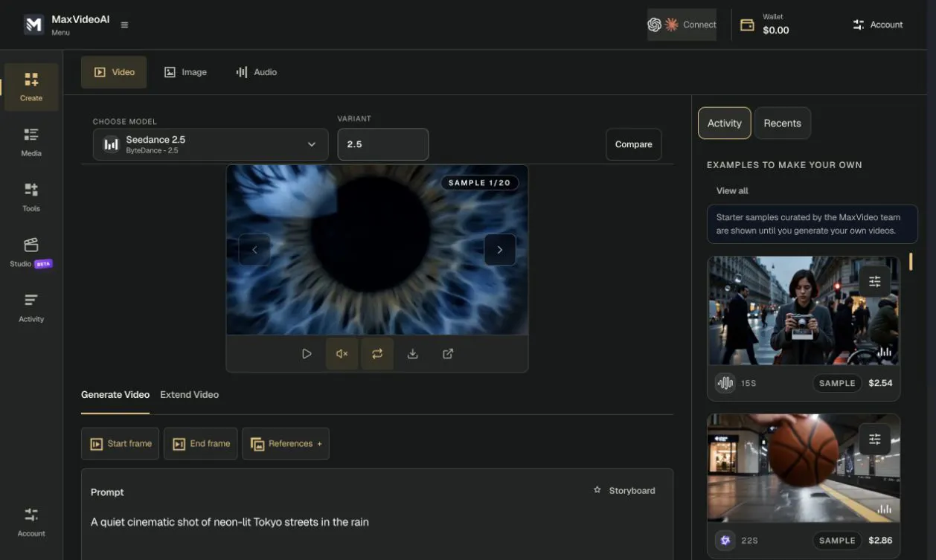This screenshot has width=936, height=560.
Task: Click the MaxVideoAI logo icon
Action: (x=33, y=25)
